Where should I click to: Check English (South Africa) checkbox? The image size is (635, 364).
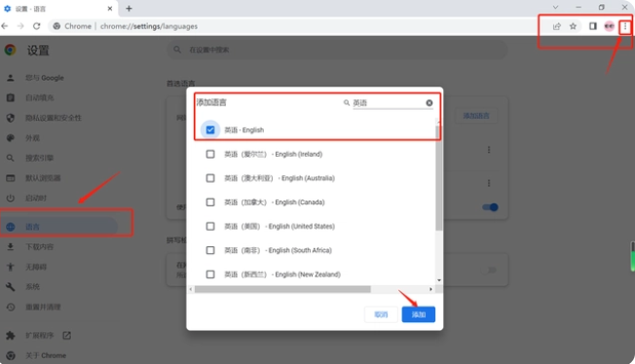pos(210,250)
